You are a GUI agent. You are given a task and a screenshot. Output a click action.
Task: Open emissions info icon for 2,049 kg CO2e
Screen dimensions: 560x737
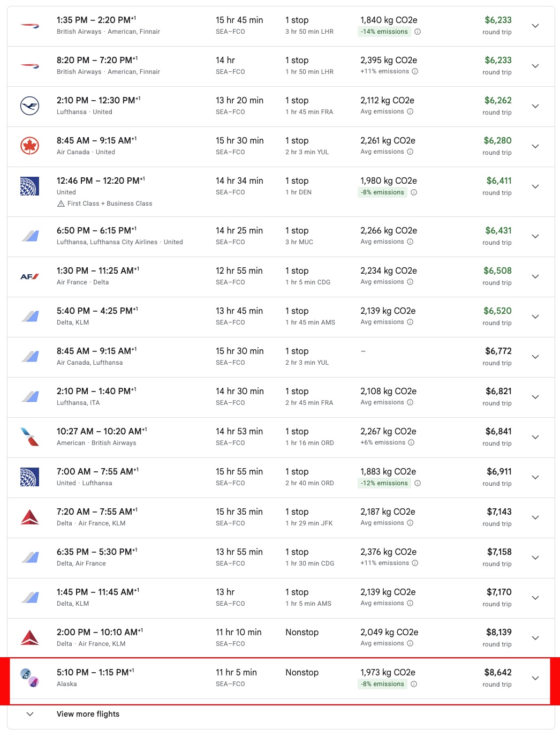pos(410,643)
